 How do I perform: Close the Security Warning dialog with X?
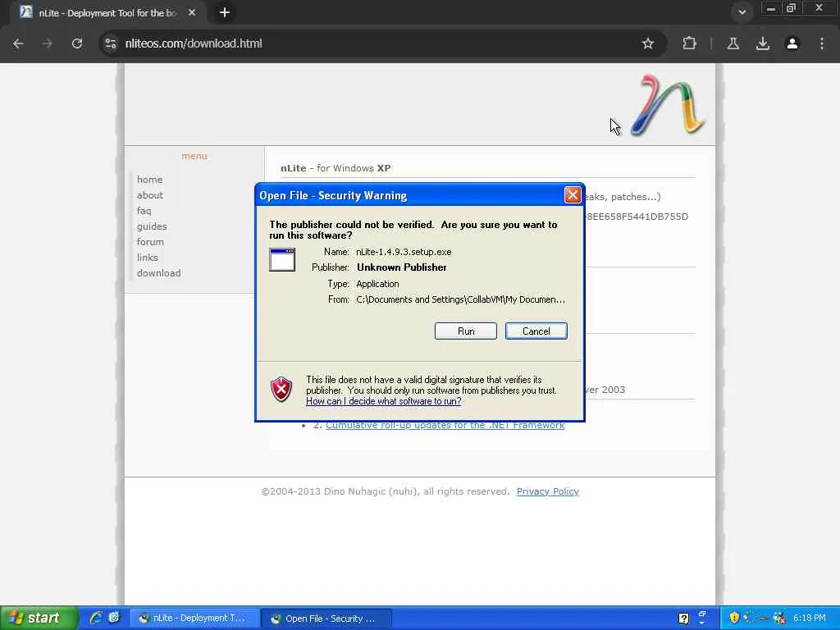572,195
